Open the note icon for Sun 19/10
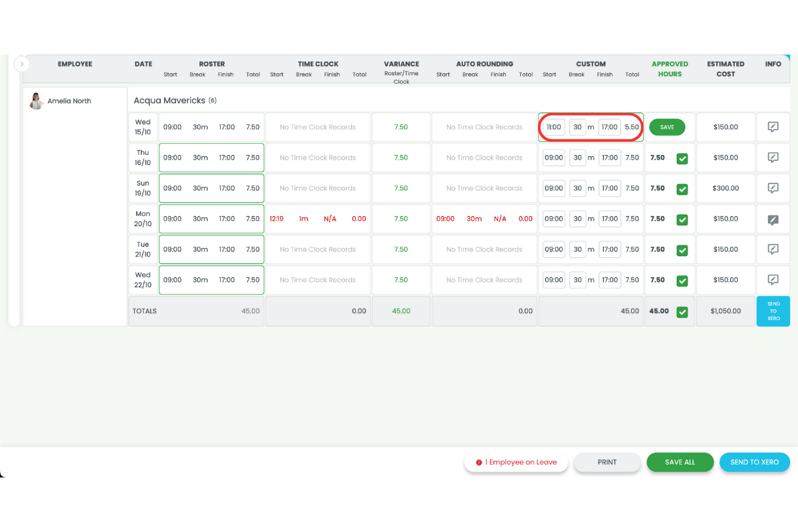This screenshot has width=798, height=532. coord(773,188)
